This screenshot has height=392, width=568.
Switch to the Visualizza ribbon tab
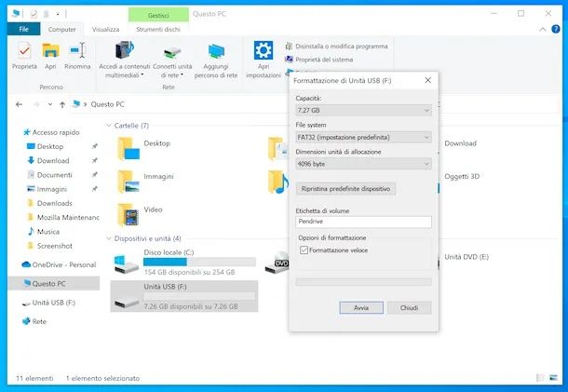(x=105, y=30)
